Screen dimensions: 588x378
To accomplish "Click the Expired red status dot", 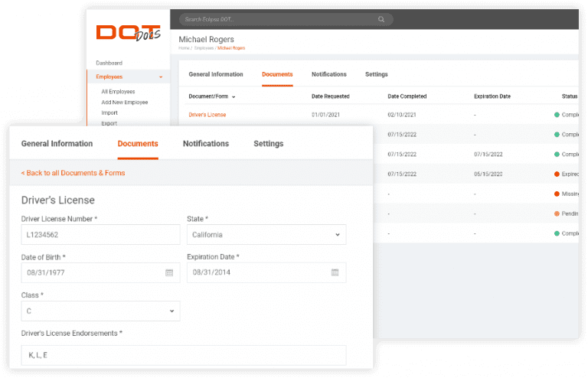I will click(x=557, y=174).
